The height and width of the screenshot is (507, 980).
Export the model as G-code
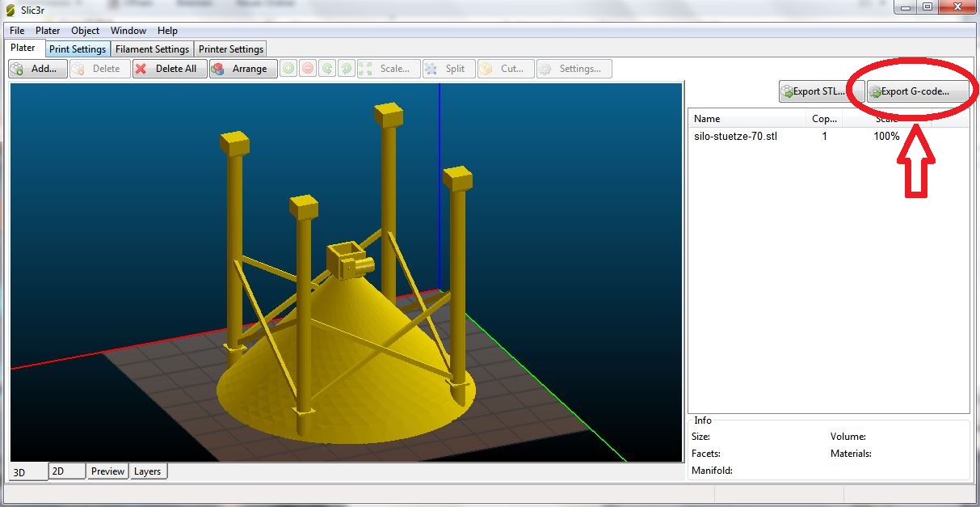[917, 91]
